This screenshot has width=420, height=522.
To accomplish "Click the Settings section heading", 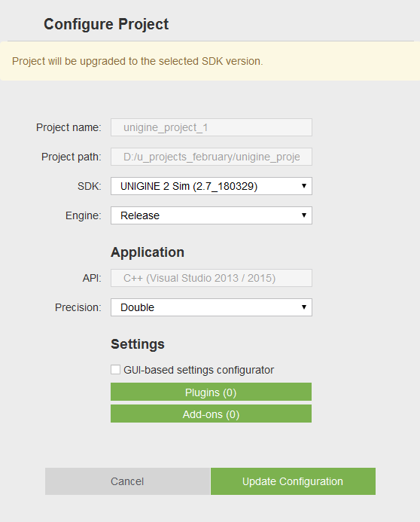I will click(138, 344).
